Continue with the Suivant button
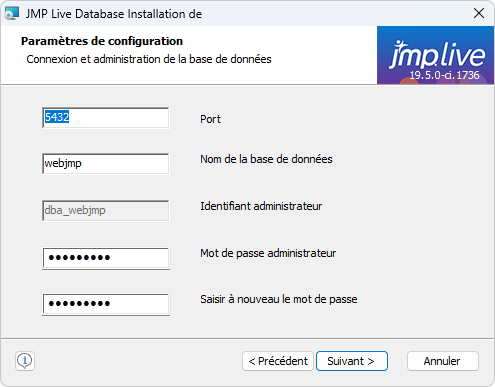 [352, 361]
